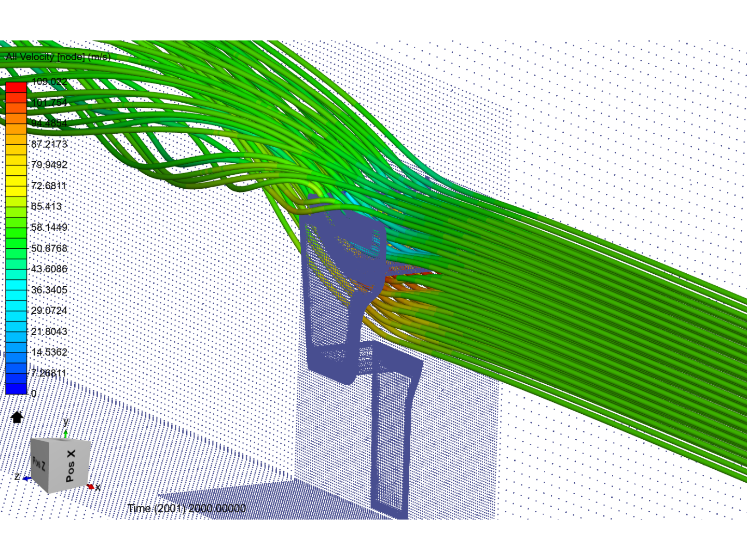The image size is (747, 560).
Task: Click the legend minimum value 0
Action: (34, 394)
